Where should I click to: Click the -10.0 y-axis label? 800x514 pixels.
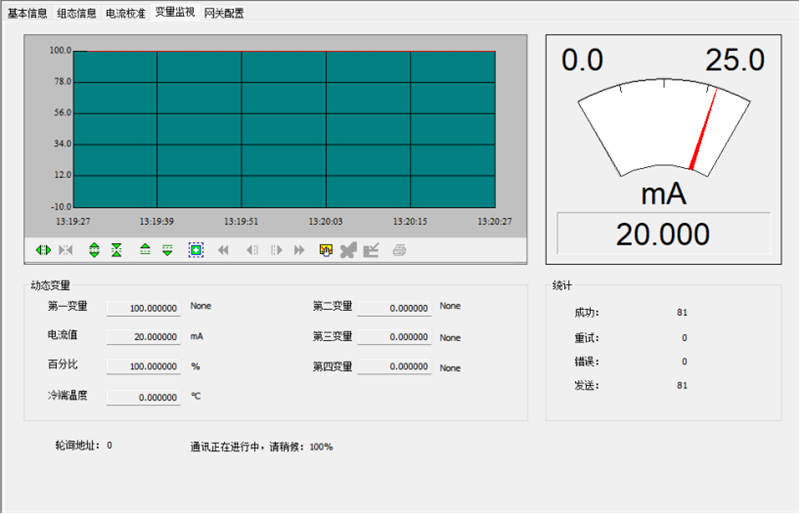[x=61, y=207]
